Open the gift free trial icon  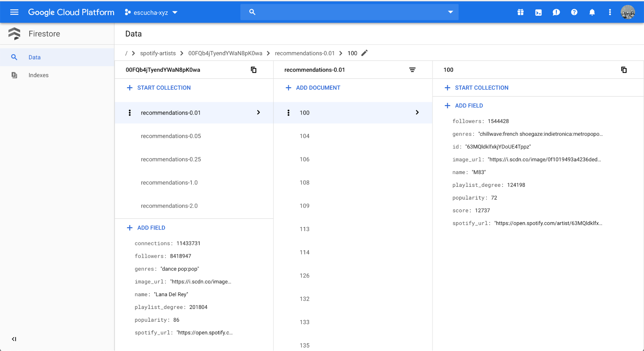click(x=520, y=12)
